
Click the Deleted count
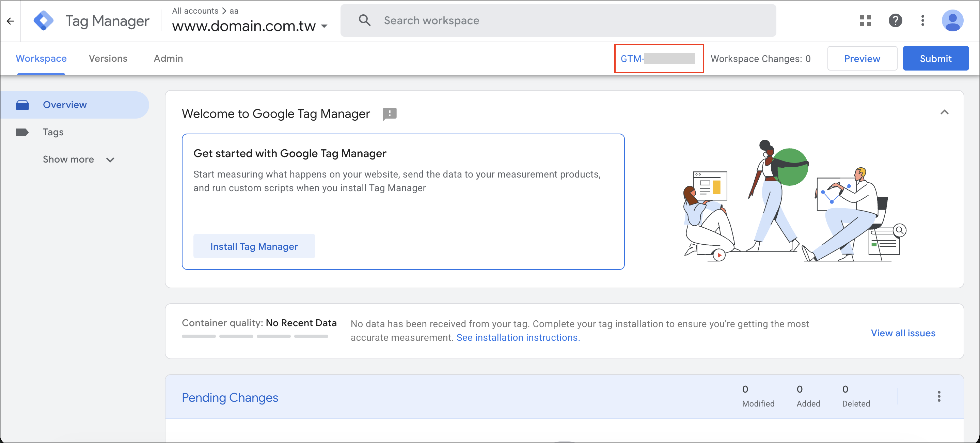coord(856,396)
